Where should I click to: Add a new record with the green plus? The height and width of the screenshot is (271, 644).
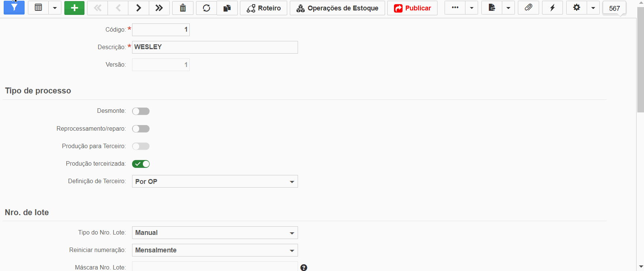(74, 8)
